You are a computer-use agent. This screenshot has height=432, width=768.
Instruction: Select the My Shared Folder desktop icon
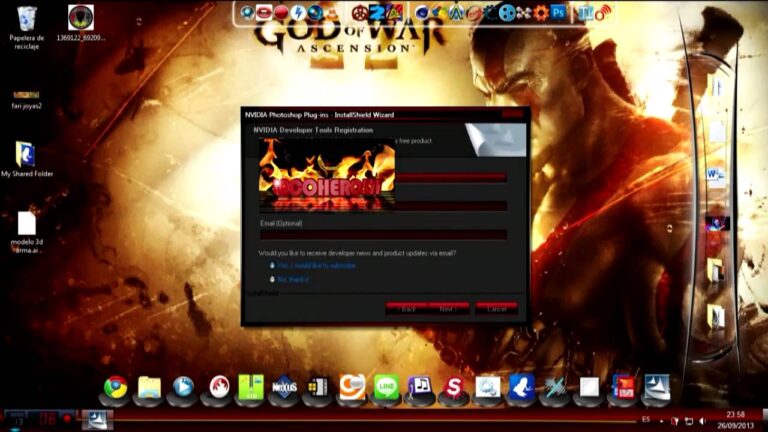pyautogui.click(x=26, y=159)
